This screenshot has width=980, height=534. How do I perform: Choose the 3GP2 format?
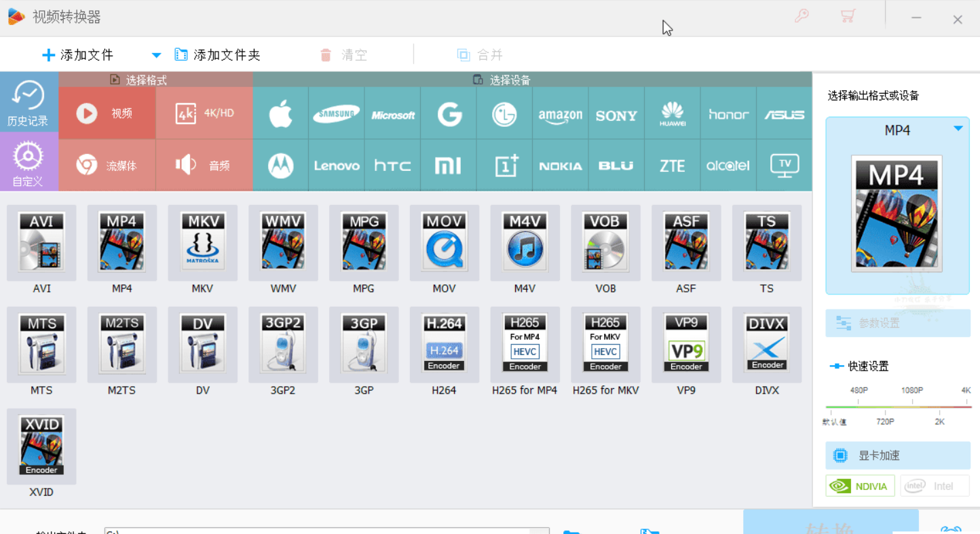point(284,344)
